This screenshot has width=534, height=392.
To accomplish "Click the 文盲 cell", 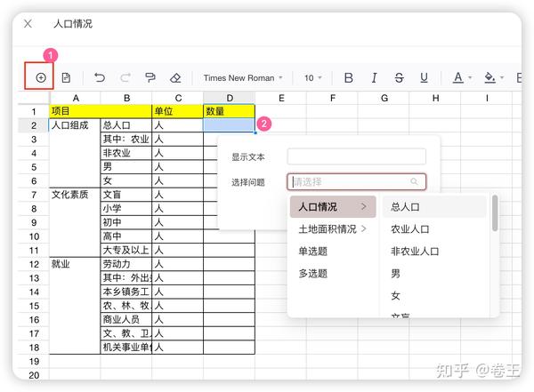I will (x=126, y=195).
